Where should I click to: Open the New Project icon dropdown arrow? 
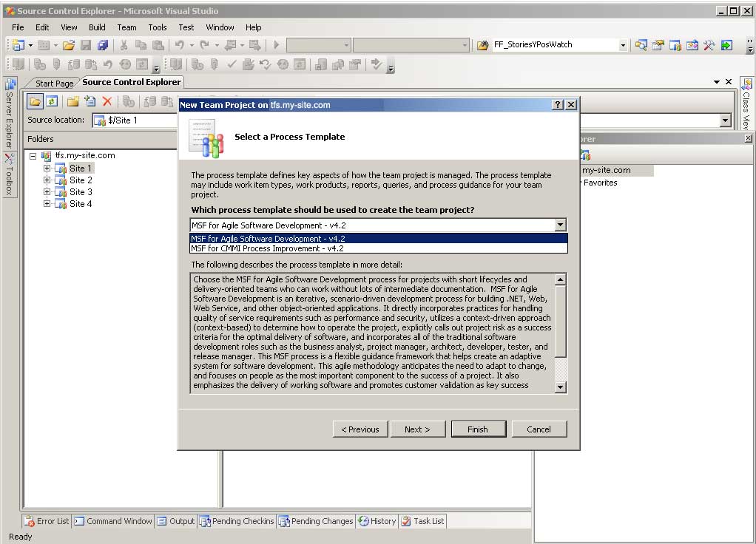coord(30,45)
